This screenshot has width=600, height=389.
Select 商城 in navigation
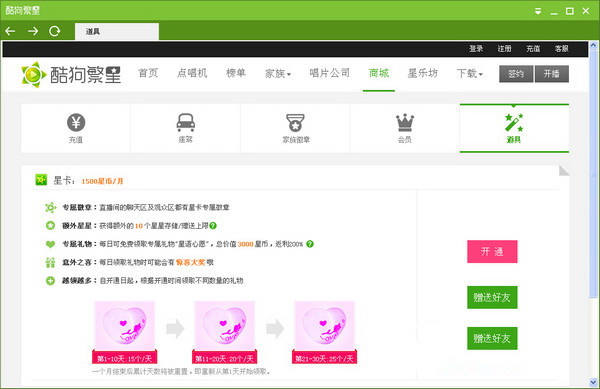[x=379, y=73]
